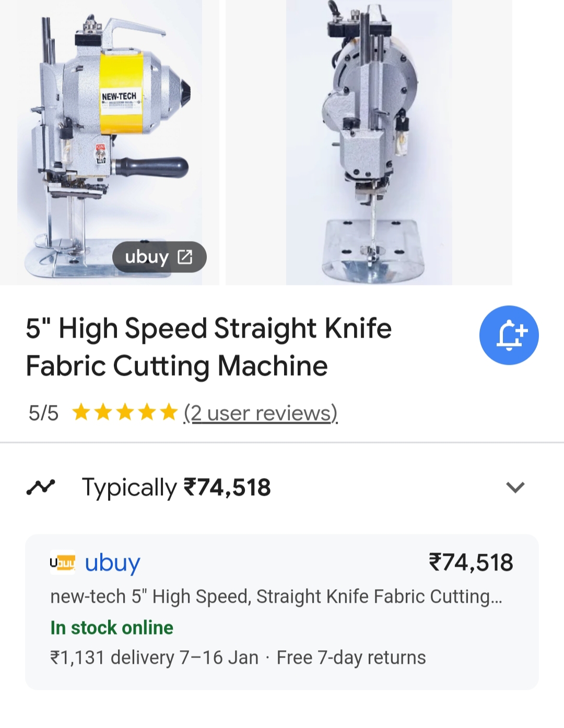Tap the Typically ₹74,518 price text

177,487
